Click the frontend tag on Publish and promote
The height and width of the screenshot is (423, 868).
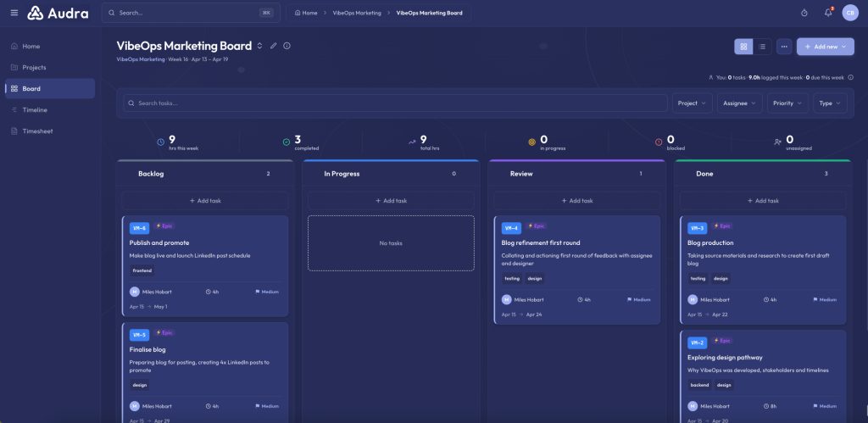coord(142,270)
